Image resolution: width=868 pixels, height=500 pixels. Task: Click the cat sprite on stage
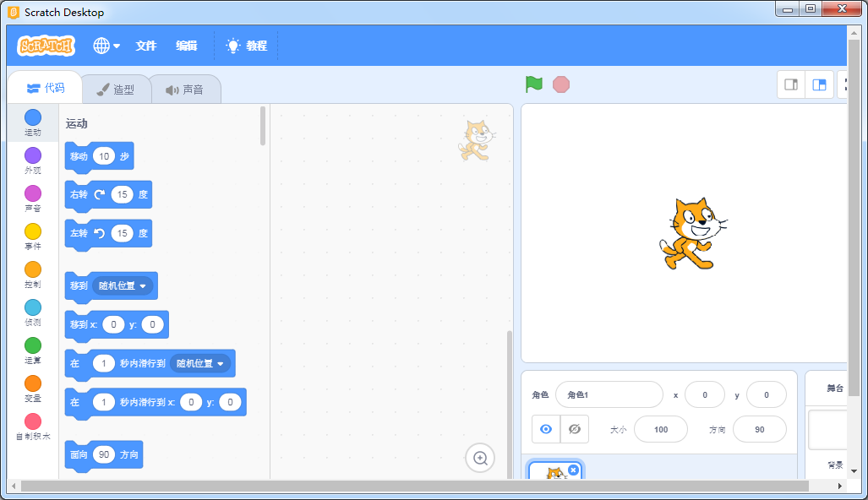click(x=692, y=233)
